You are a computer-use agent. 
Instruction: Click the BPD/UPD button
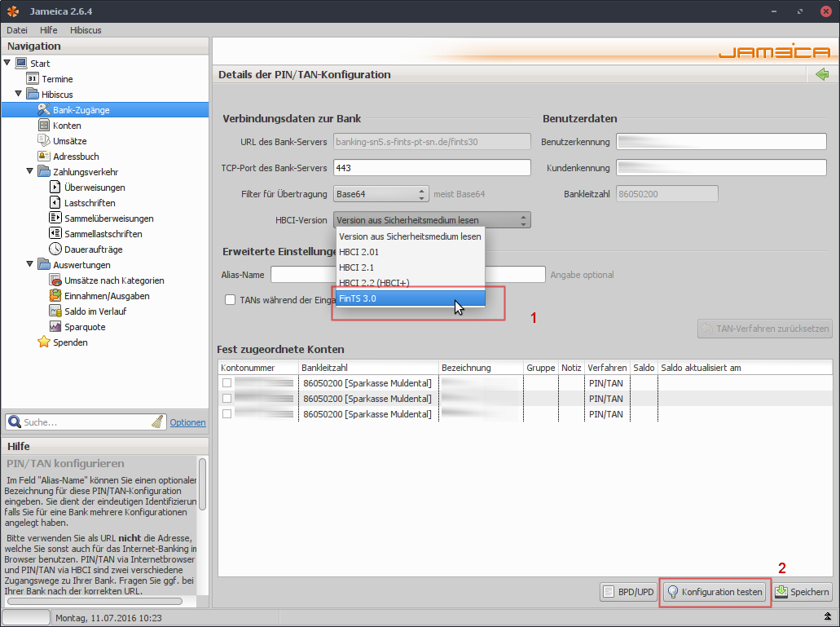tap(628, 592)
